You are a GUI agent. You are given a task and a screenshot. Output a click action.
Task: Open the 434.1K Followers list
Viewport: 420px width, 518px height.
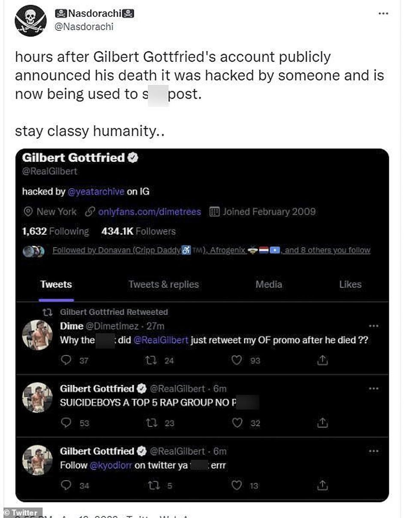[138, 231]
